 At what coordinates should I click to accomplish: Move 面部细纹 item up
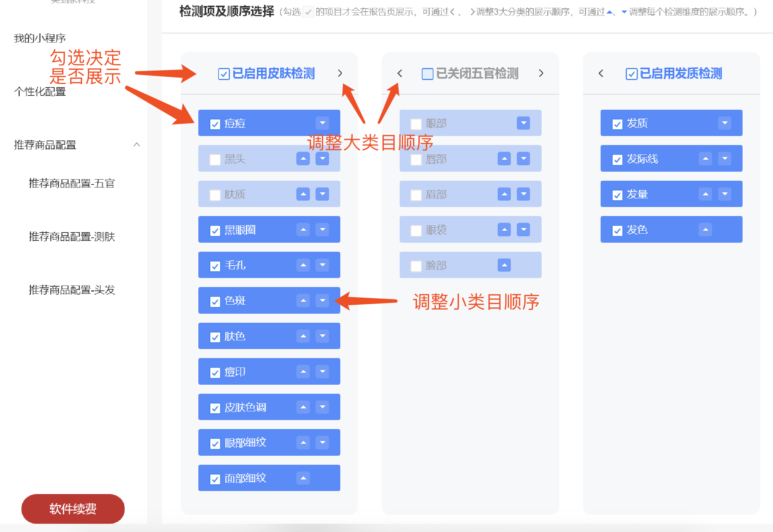303,478
